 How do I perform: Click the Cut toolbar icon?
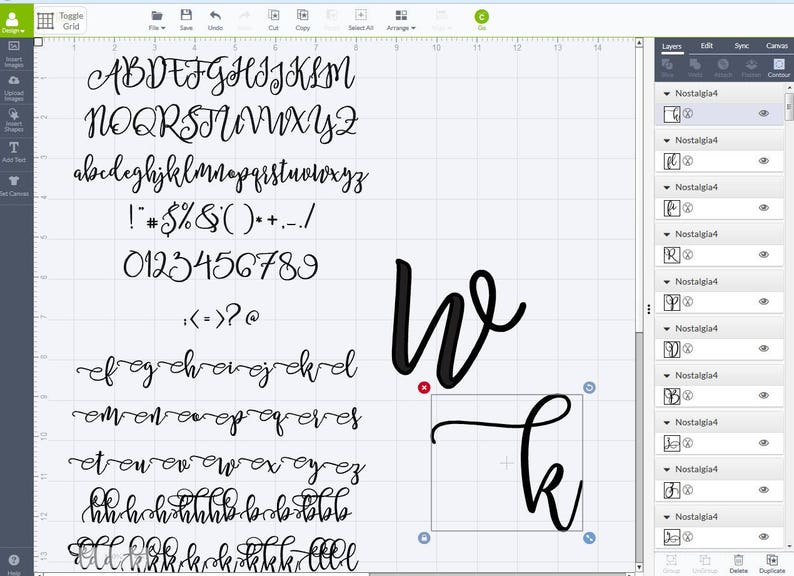273,20
